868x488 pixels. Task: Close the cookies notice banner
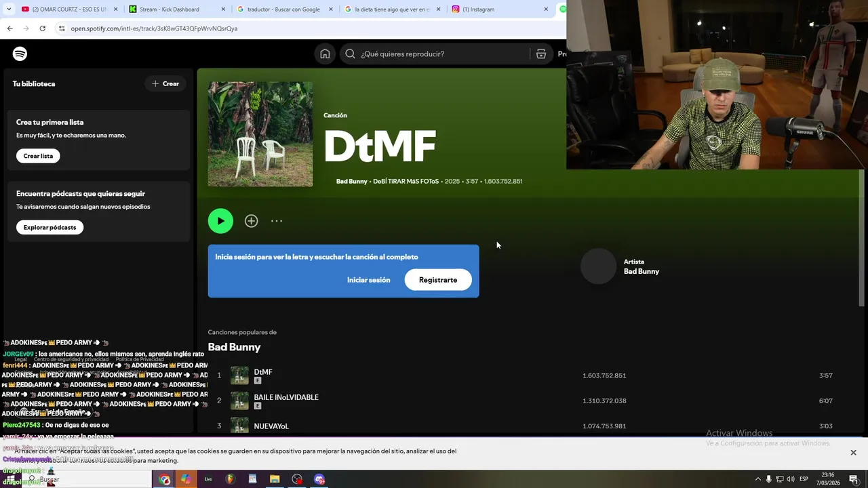pyautogui.click(x=853, y=452)
